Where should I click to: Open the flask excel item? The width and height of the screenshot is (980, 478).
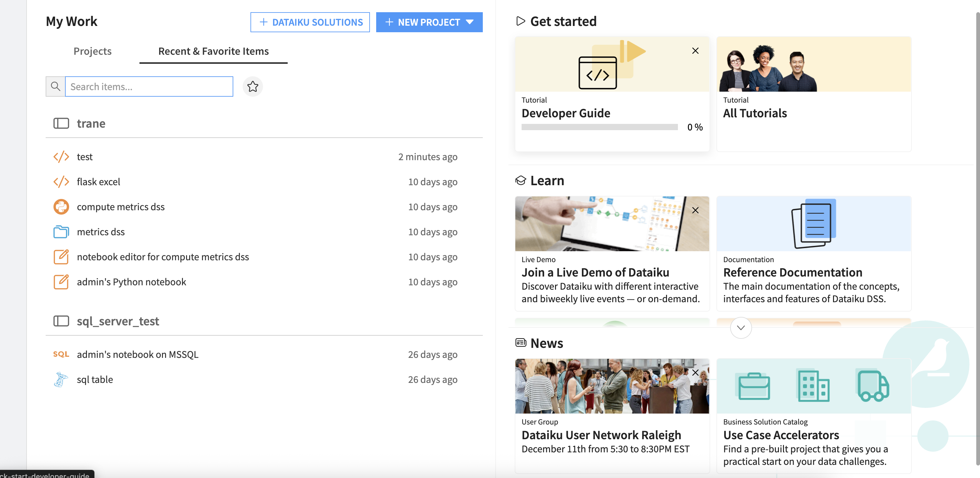[98, 182]
